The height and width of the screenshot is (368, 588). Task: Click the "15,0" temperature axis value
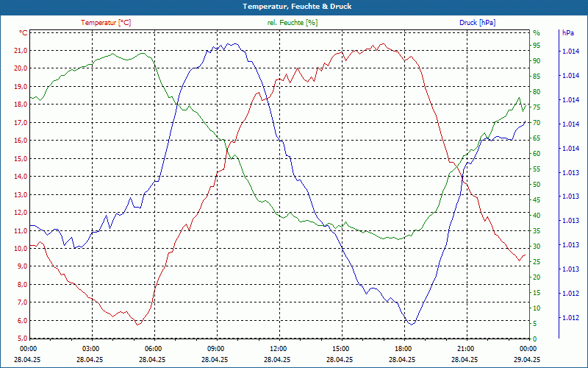click(21, 159)
